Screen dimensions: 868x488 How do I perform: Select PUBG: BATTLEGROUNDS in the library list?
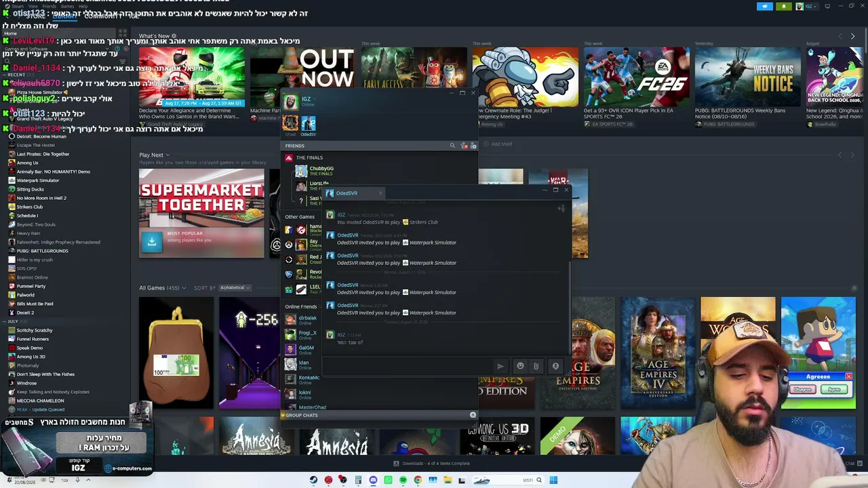pyautogui.click(x=42, y=251)
